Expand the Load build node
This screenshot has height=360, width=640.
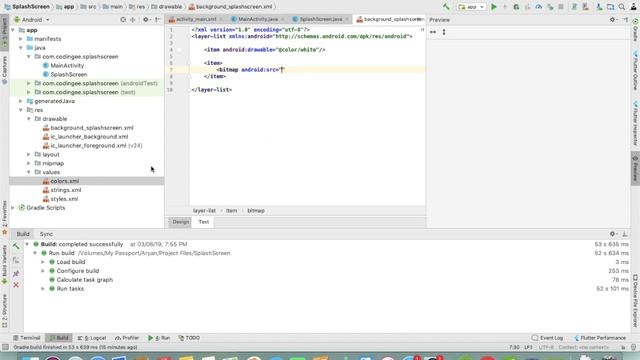(43, 262)
